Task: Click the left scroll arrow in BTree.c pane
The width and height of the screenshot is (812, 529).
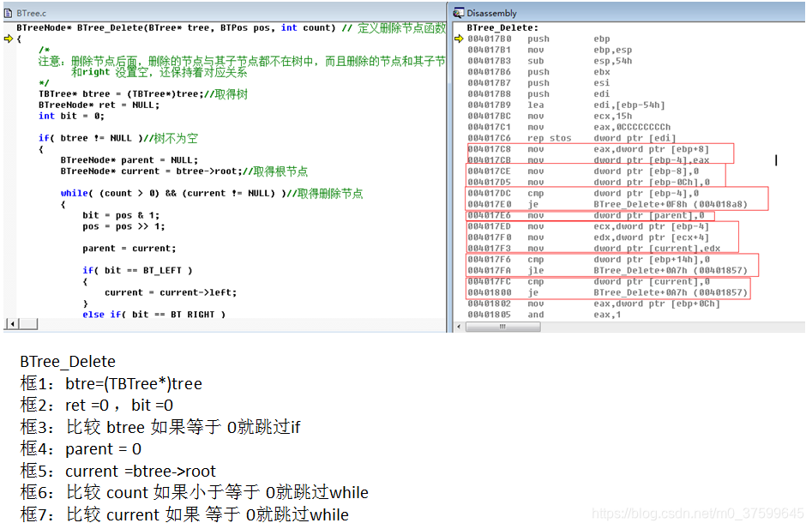Action: [12, 324]
